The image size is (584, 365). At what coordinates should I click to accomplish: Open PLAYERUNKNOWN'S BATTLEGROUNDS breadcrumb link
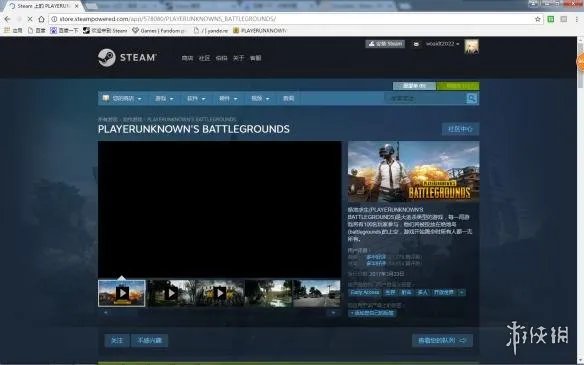click(x=191, y=120)
